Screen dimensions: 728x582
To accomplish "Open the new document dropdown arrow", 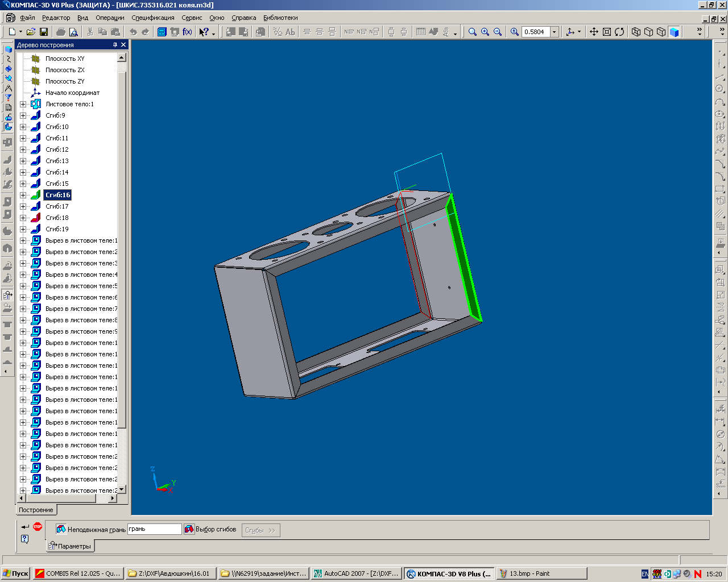I will click(20, 32).
